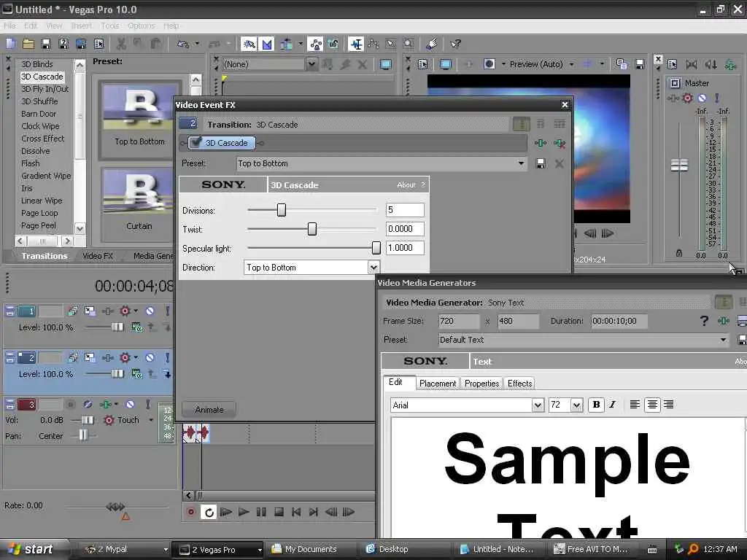Open the Arial font dropdown

[538, 405]
